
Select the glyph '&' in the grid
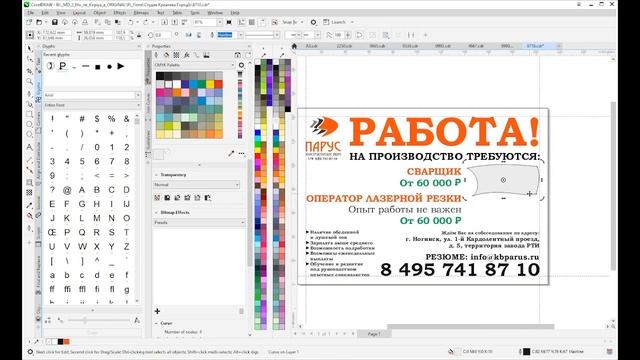point(127,119)
